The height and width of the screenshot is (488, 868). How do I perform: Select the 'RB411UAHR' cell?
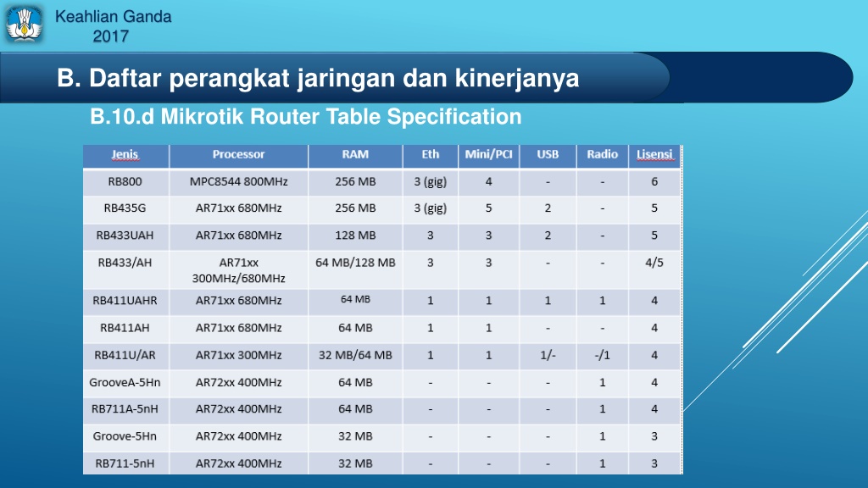[125, 301]
